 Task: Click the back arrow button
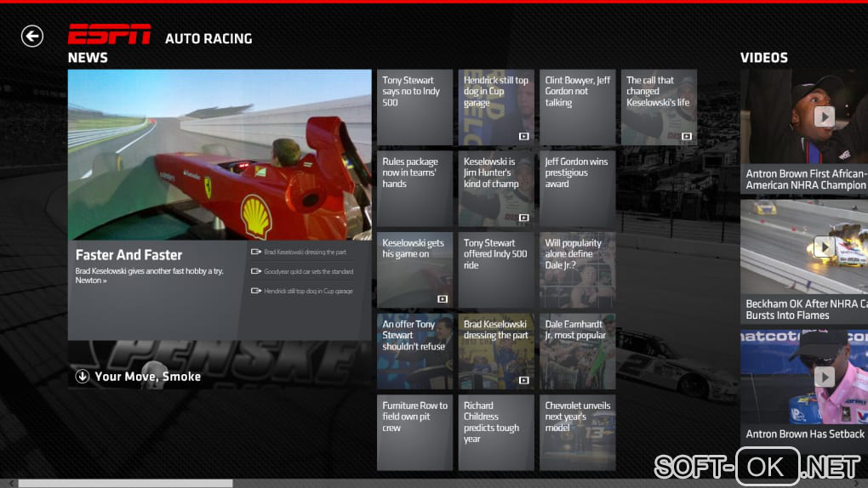[32, 36]
